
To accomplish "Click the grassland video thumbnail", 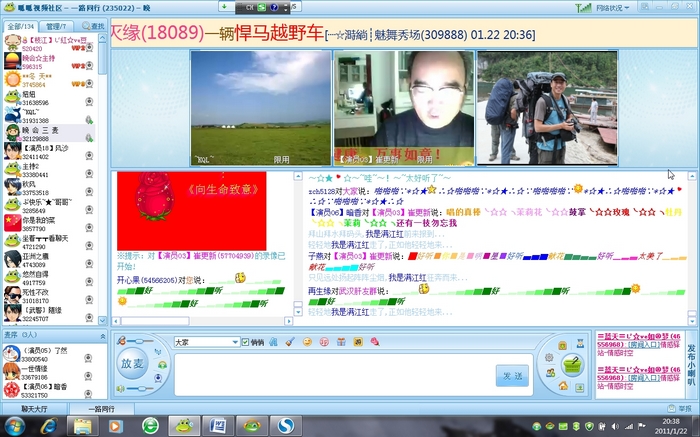I will tap(261, 108).
